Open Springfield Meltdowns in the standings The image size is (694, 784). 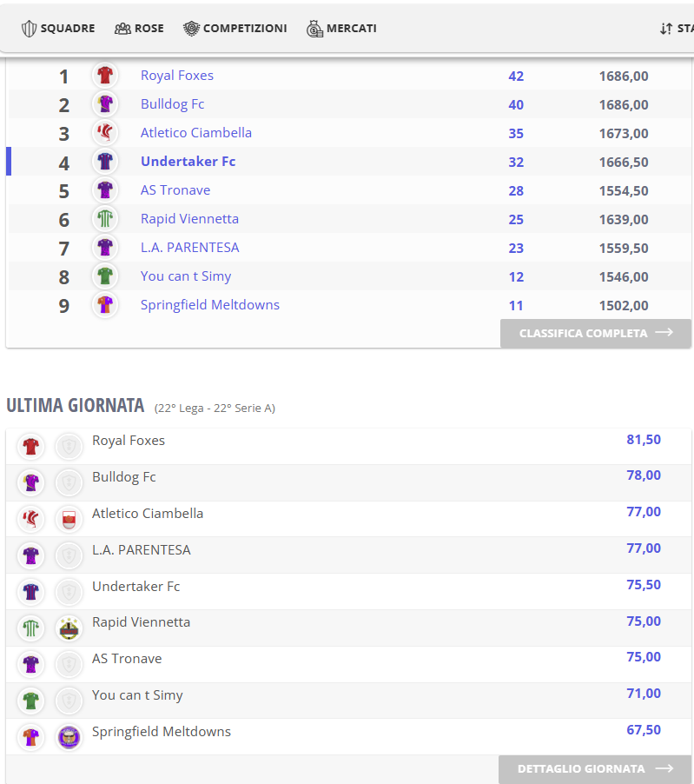tap(210, 305)
